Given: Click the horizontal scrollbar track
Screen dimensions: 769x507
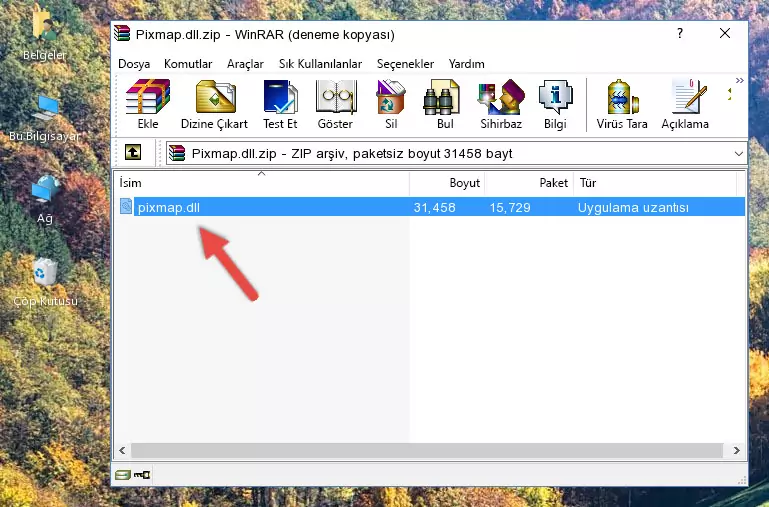Looking at the screenshot, I should pos(427,450).
